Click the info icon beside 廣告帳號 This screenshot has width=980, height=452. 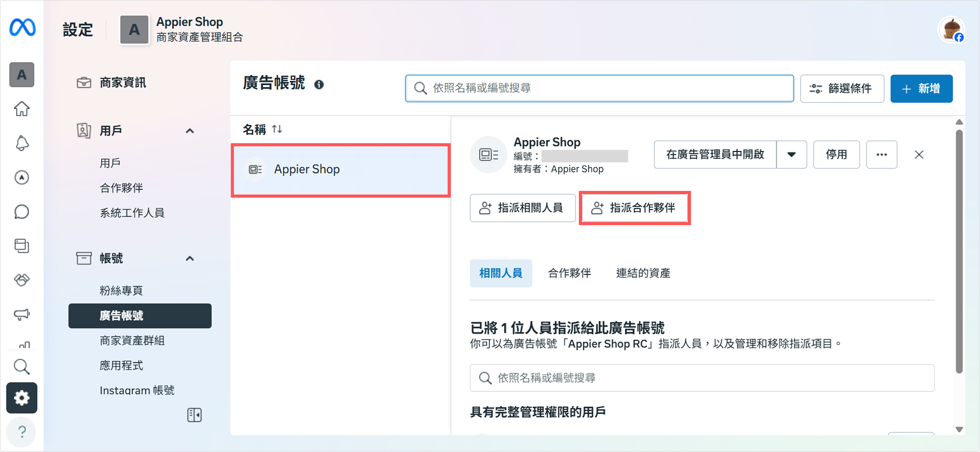(x=319, y=84)
